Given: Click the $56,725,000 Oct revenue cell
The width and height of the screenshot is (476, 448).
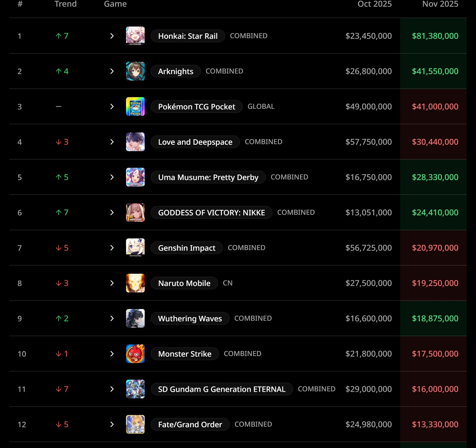Looking at the screenshot, I should [369, 248].
